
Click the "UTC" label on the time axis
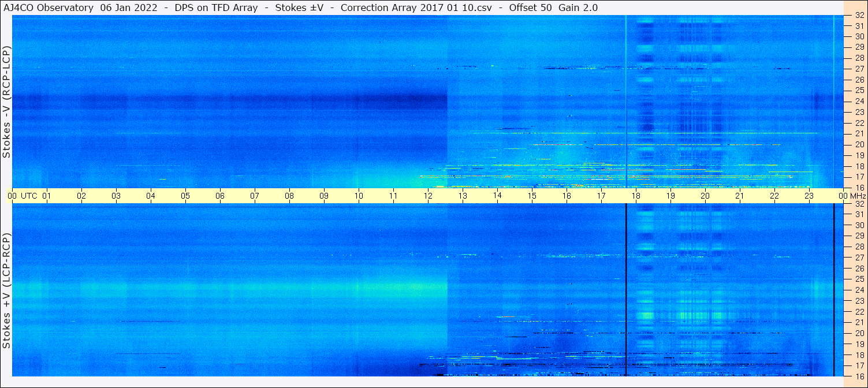pyautogui.click(x=28, y=196)
